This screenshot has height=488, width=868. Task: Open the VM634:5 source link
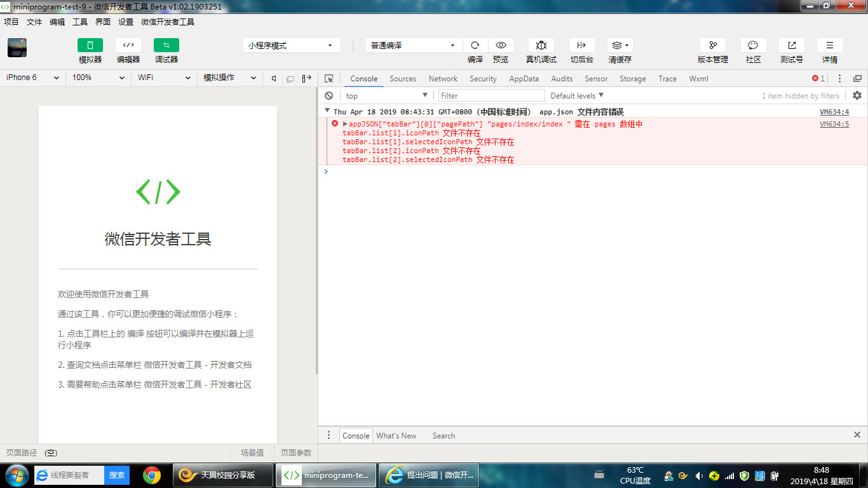[x=834, y=125]
